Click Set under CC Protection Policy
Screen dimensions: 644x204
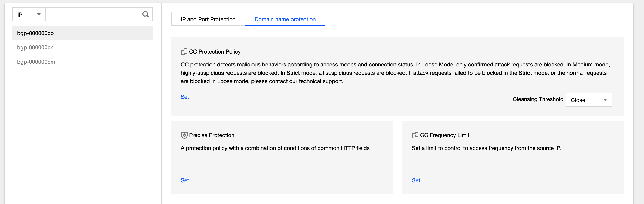185,97
